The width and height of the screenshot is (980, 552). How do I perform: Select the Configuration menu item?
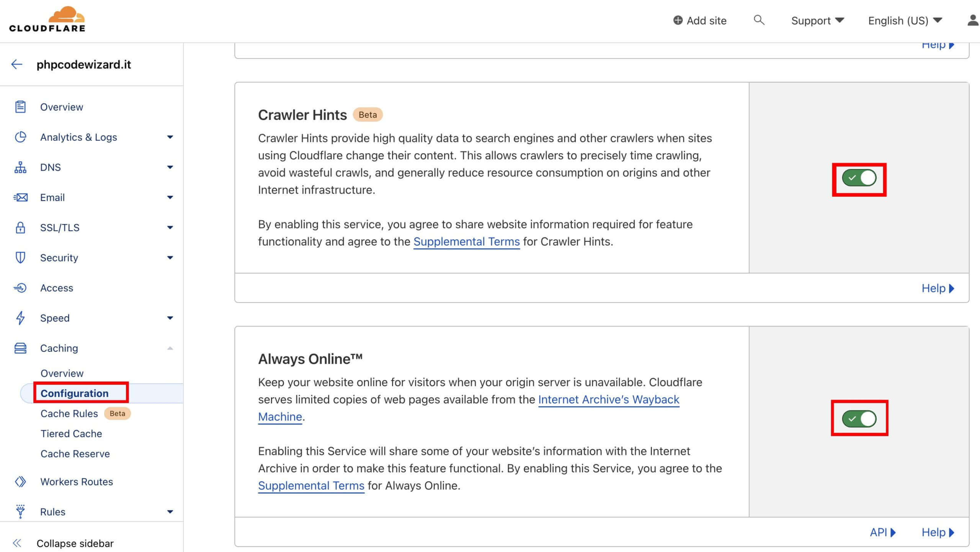click(x=74, y=393)
